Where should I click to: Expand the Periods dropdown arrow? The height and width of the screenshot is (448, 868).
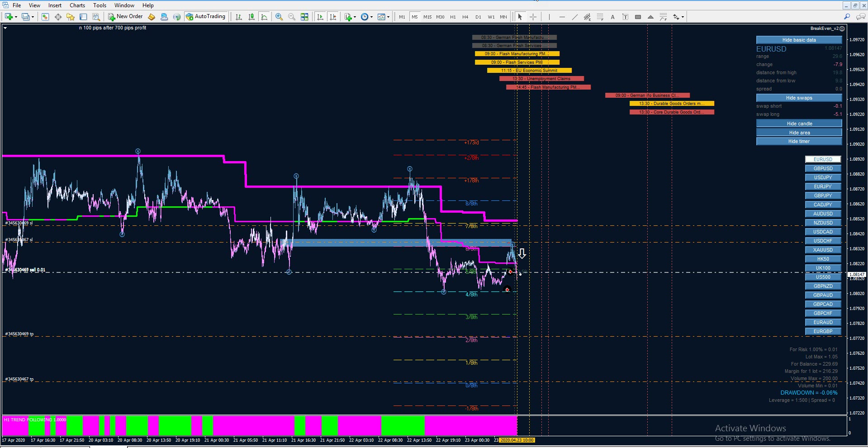coord(371,17)
